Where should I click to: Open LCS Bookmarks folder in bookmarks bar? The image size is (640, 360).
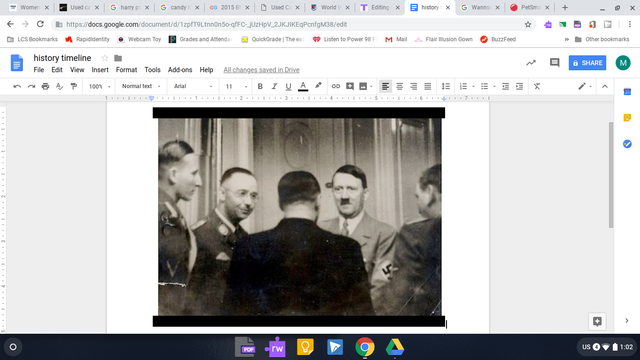pyautogui.click(x=33, y=39)
